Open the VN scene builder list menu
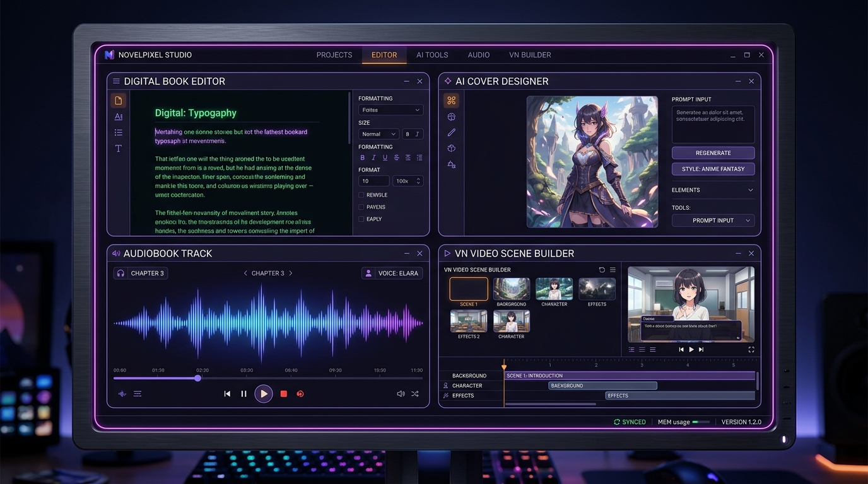 613,270
